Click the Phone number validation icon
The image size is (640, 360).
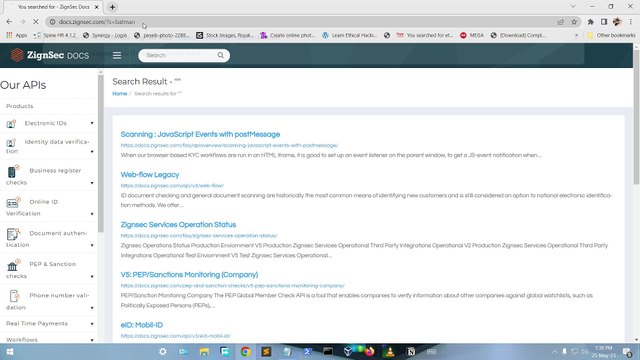(x=14, y=296)
